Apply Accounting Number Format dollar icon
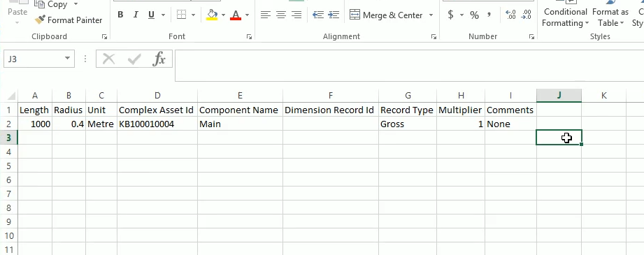The width and height of the screenshot is (644, 255). pos(451,15)
